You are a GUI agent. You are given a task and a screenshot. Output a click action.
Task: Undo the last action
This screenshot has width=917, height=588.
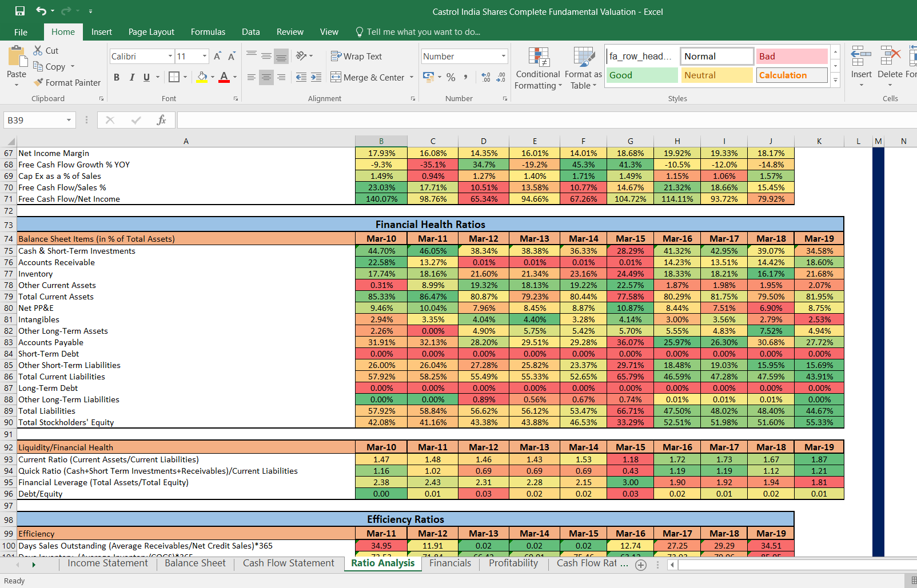[x=41, y=11]
